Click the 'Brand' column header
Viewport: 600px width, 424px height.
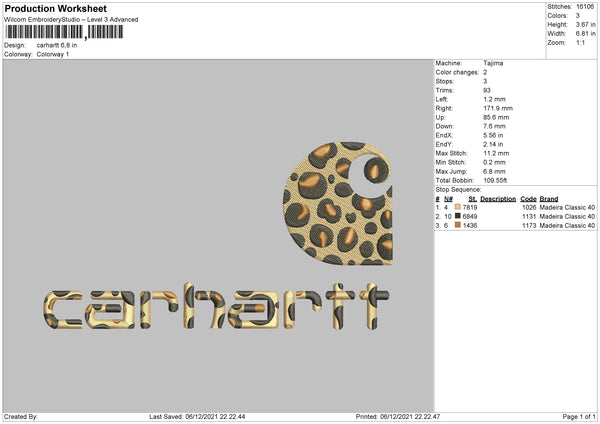[549, 199]
